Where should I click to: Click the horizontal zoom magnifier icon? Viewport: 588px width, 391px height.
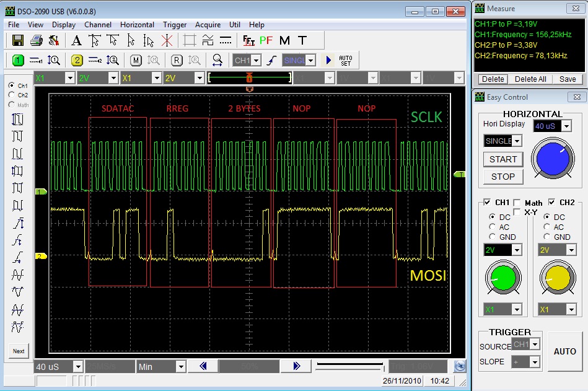[x=217, y=60]
